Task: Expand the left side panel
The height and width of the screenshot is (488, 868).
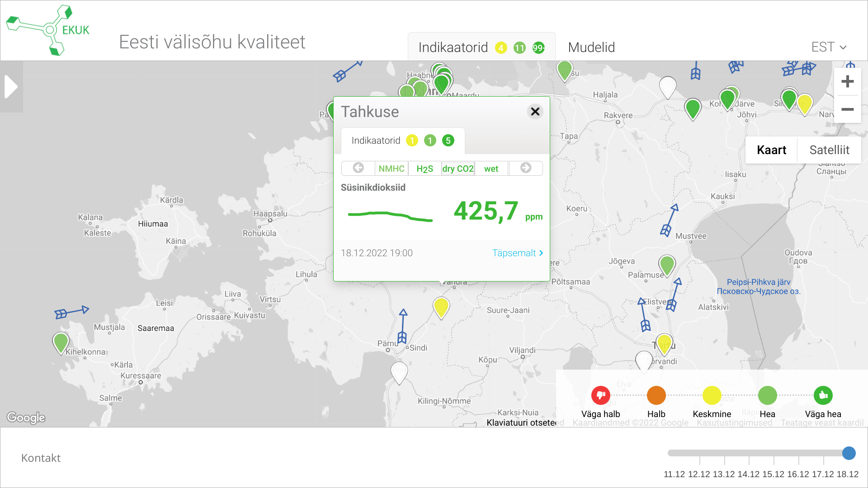Action: (11, 87)
